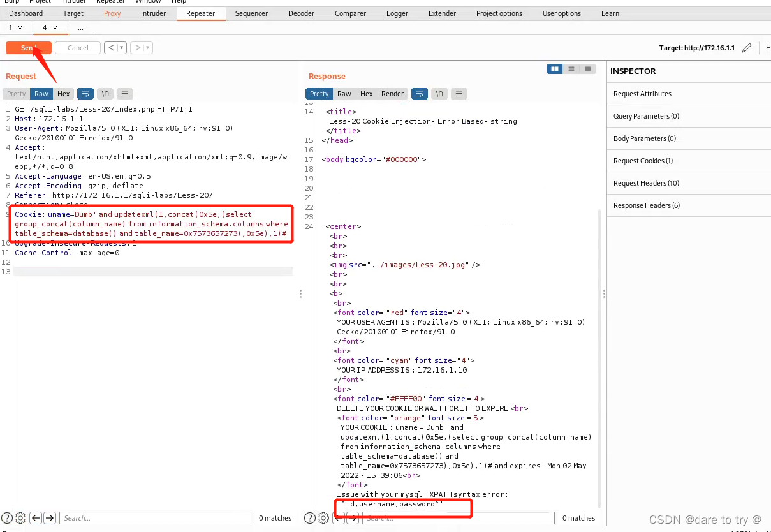
Task: Switch Request view to Pretty
Action: coord(17,94)
